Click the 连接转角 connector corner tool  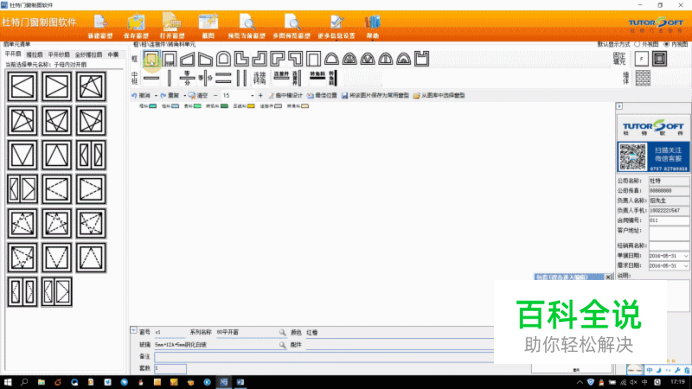(260, 78)
